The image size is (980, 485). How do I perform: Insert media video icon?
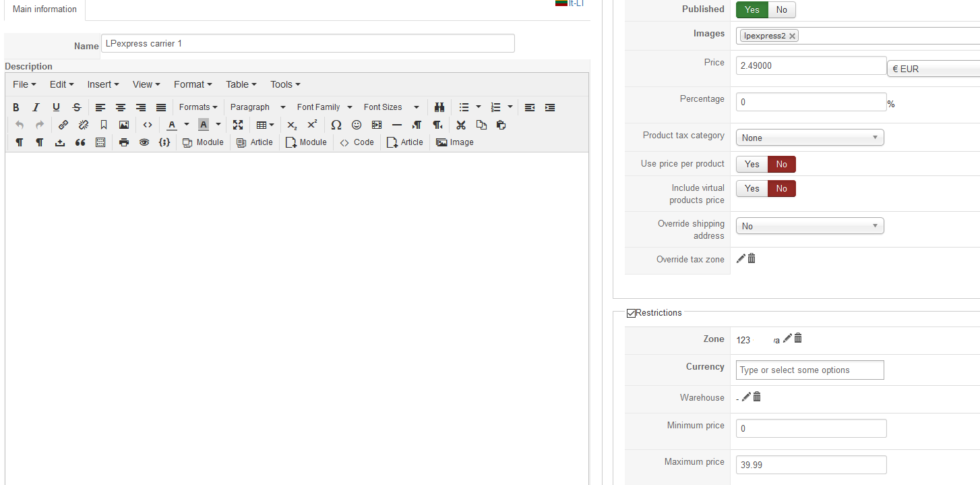click(x=377, y=125)
